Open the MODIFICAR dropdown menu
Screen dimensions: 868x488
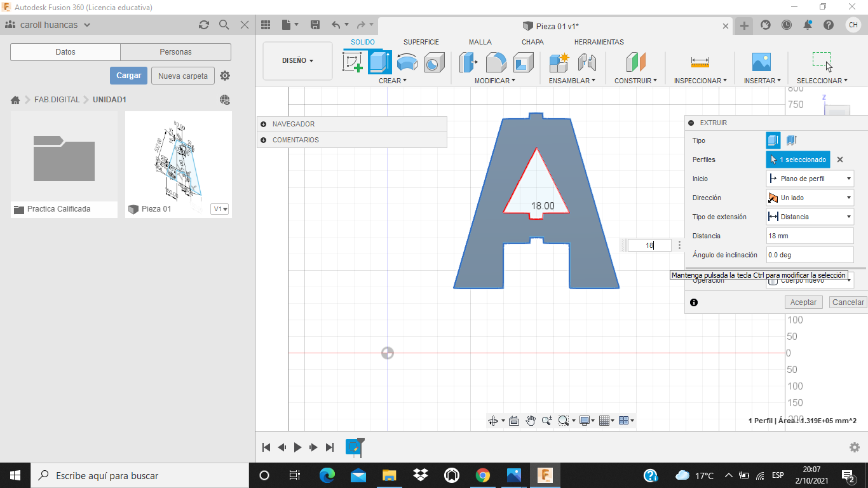[x=495, y=81]
